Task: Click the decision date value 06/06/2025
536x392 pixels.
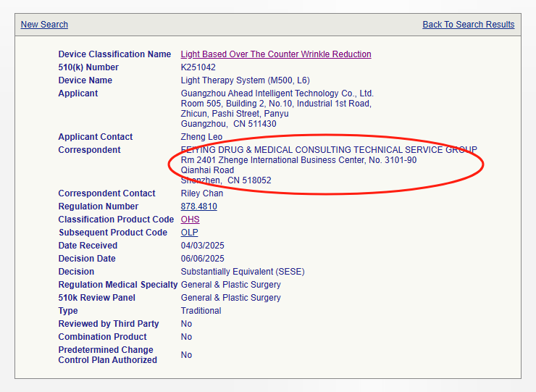Action: [x=202, y=259]
